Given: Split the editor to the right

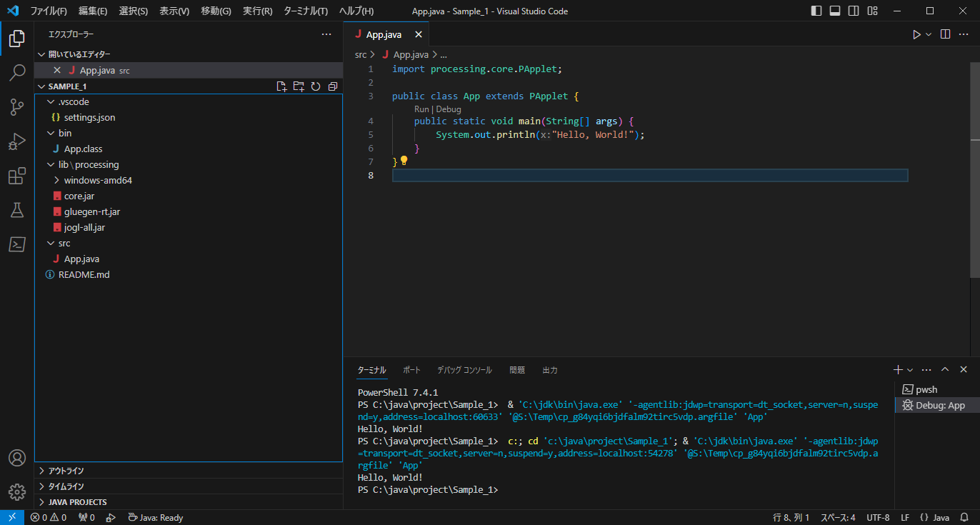Looking at the screenshot, I should click(945, 34).
